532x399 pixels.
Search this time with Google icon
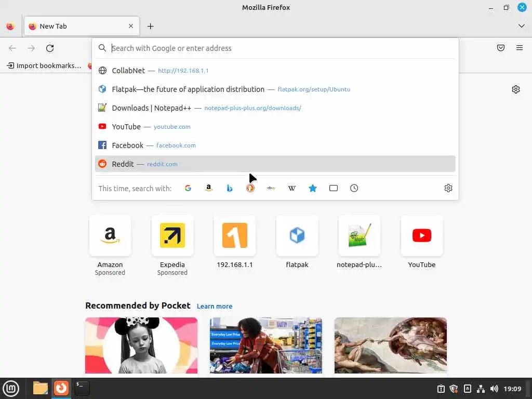[188, 188]
